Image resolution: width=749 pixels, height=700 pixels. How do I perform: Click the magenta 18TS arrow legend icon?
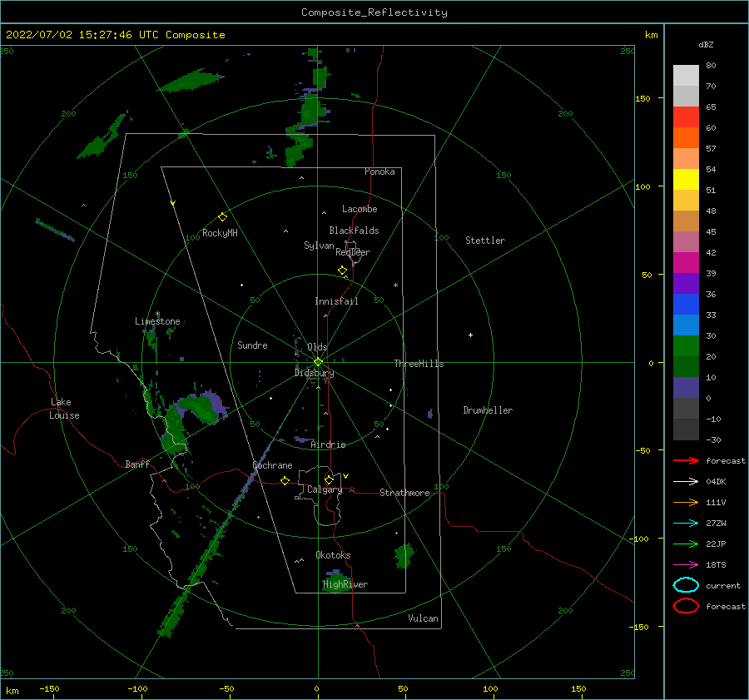686,565
